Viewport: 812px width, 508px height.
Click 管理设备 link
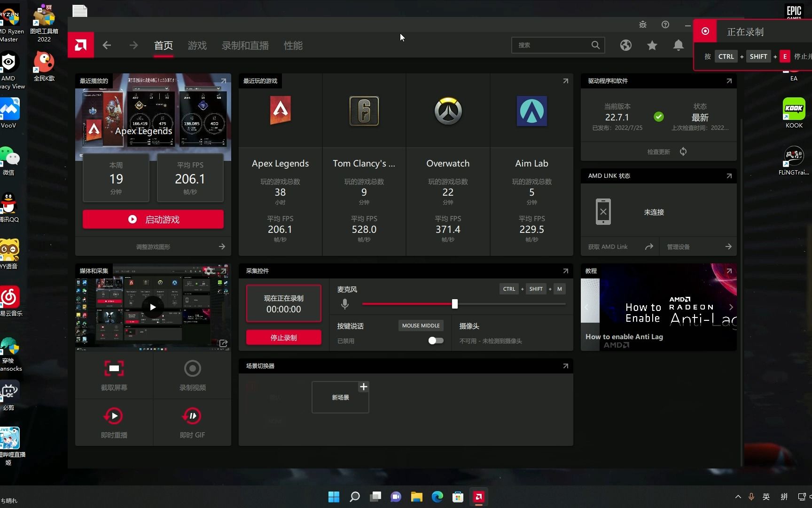click(679, 246)
